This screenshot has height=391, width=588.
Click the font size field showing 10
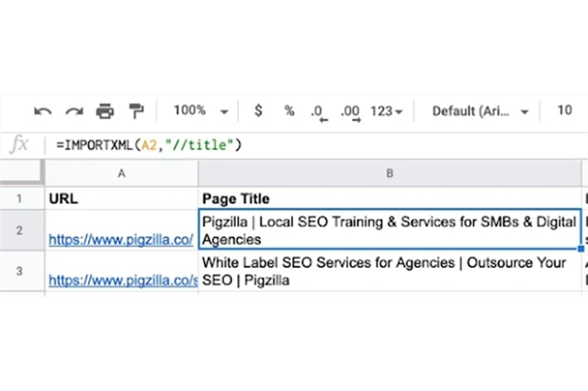point(565,111)
